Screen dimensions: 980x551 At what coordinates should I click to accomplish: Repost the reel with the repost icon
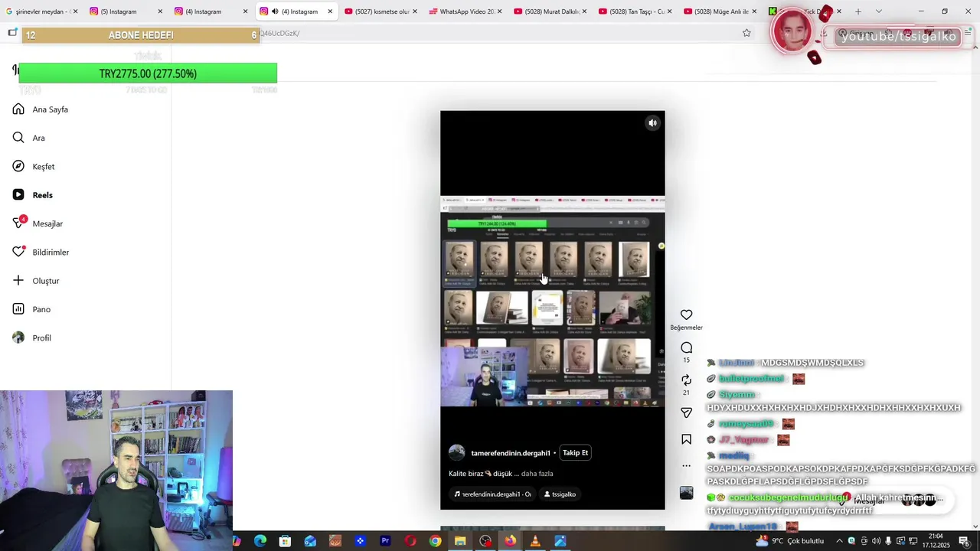[x=687, y=380]
